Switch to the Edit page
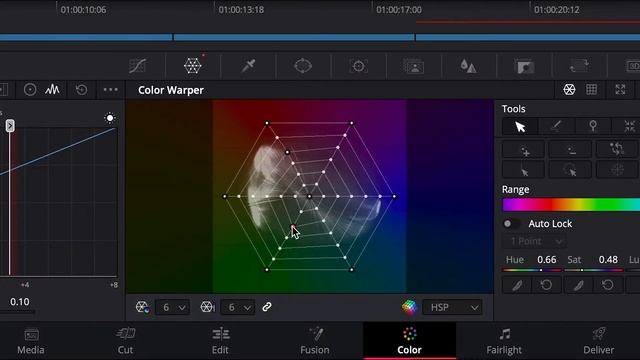Image resolution: width=640 pixels, height=360 pixels. (220, 341)
